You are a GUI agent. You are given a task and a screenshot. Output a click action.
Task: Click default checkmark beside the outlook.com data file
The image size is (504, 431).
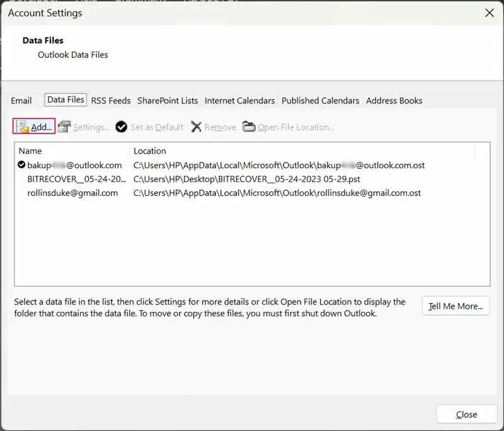22,165
